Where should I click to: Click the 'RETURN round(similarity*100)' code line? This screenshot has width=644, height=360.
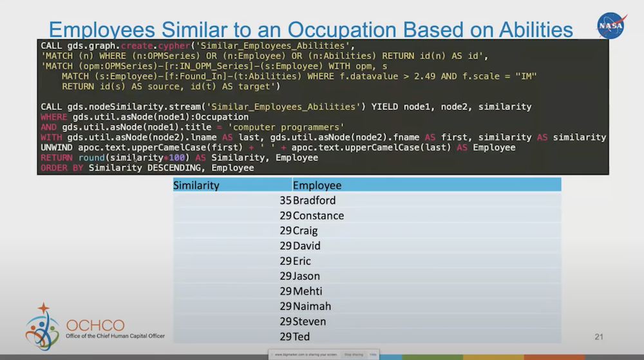(179, 158)
